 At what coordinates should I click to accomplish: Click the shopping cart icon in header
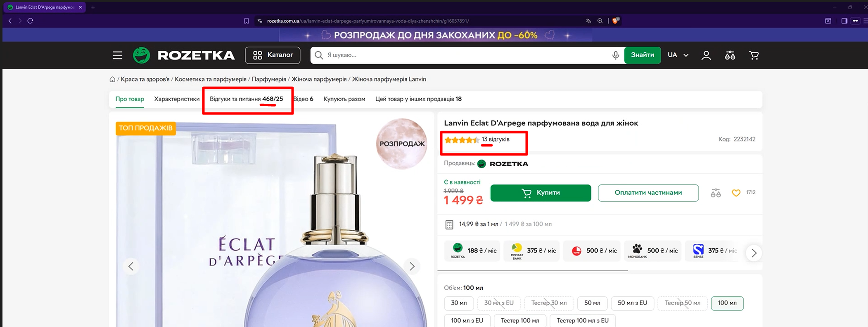pyautogui.click(x=754, y=55)
